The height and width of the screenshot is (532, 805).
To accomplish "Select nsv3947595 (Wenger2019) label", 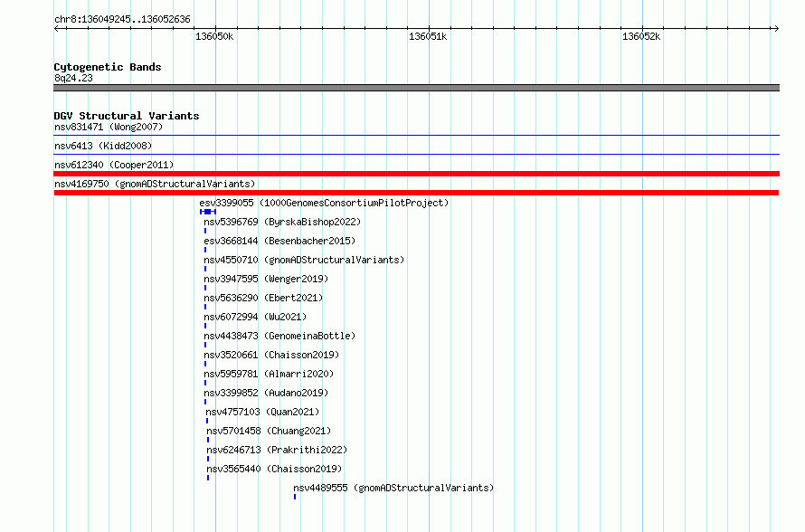I will click(x=266, y=279).
